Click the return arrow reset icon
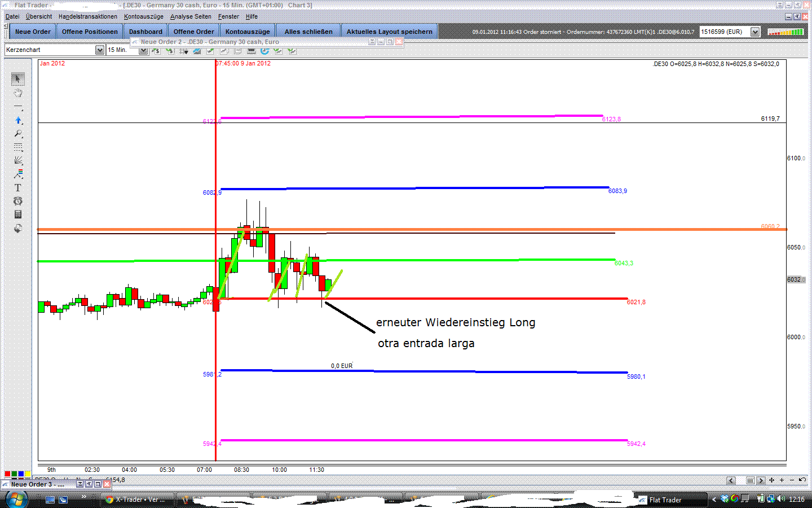This screenshot has height=508, width=812. click(x=802, y=480)
